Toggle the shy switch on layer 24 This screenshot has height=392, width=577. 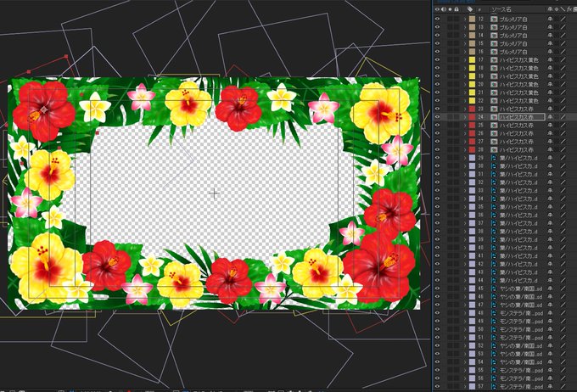click(550, 117)
